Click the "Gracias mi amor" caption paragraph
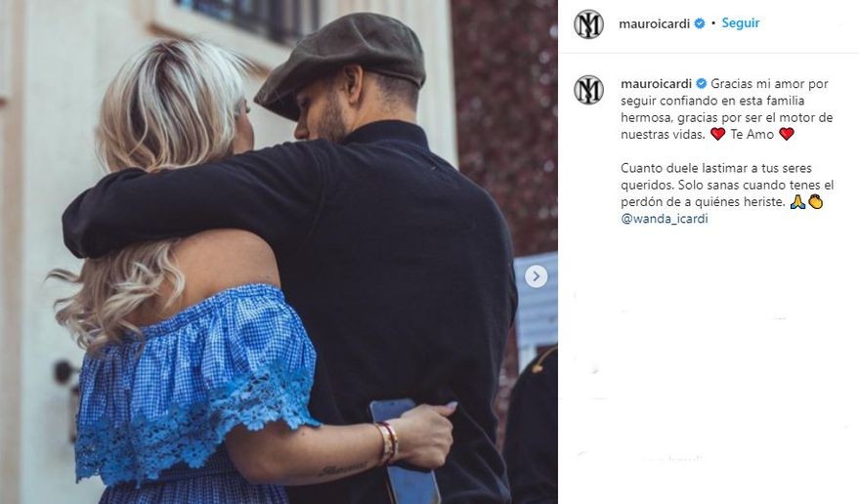 coord(727,109)
